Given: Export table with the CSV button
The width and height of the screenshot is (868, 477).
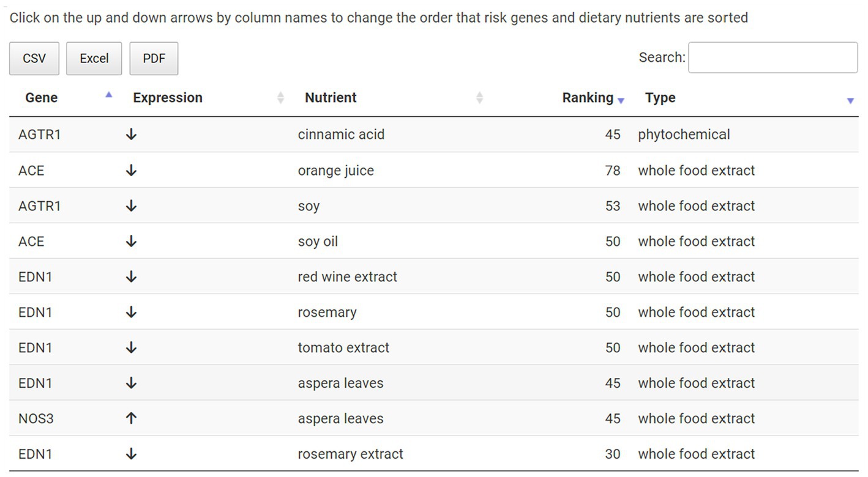Looking at the screenshot, I should pyautogui.click(x=34, y=59).
